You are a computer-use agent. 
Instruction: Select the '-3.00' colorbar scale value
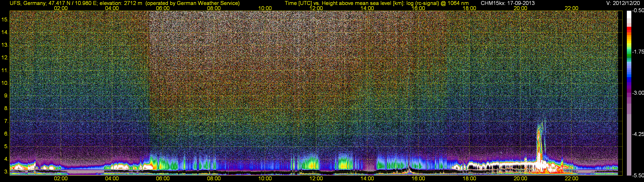pos(638,93)
